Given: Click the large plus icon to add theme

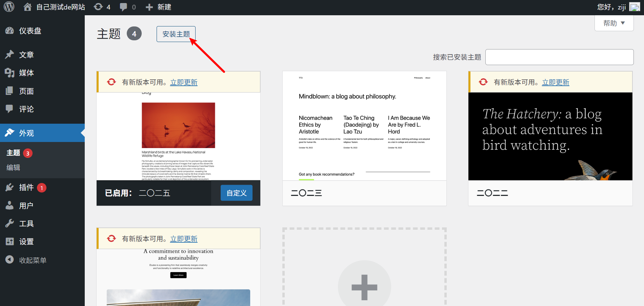Looking at the screenshot, I should [364, 287].
